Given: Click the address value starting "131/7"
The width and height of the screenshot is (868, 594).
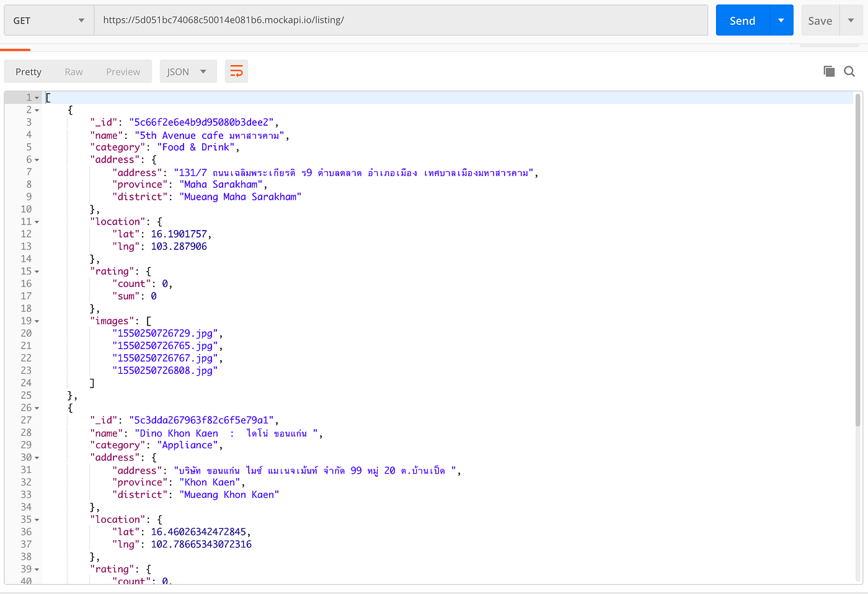Looking at the screenshot, I should (353, 172).
